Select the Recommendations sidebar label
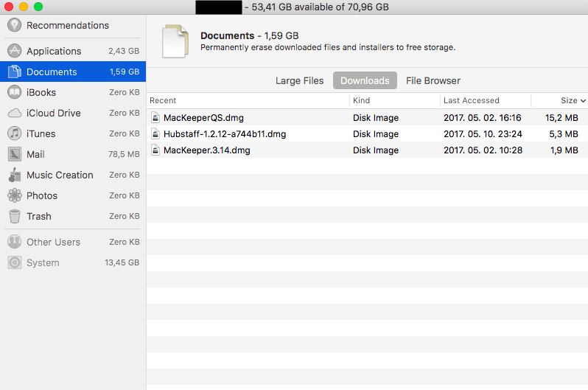588x390 pixels. pyautogui.click(x=68, y=25)
